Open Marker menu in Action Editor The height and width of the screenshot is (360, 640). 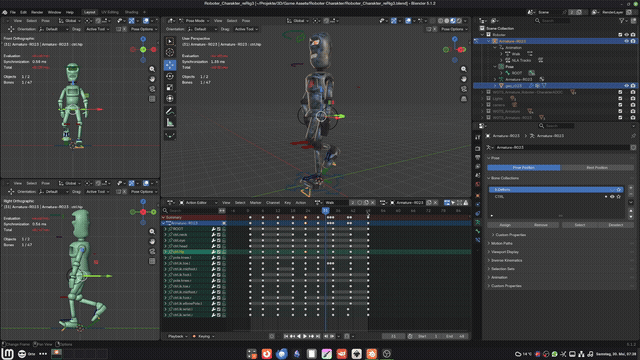pyautogui.click(x=256, y=202)
